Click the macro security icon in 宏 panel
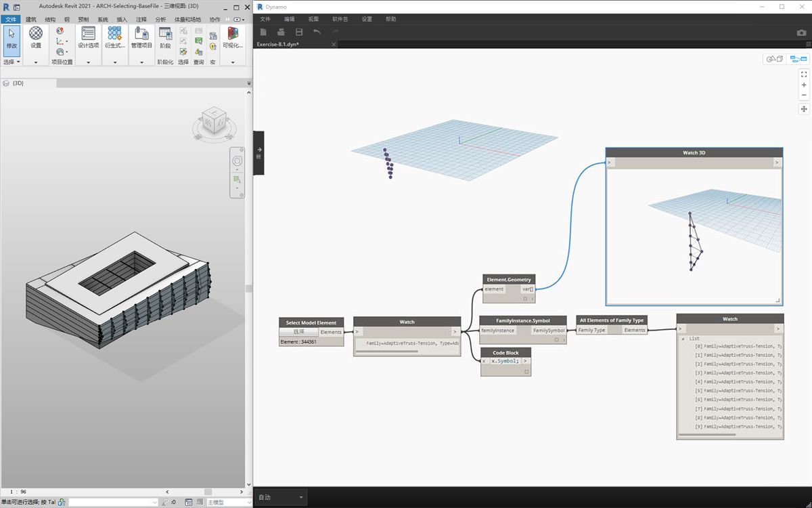The width and height of the screenshot is (812, 508). (x=212, y=47)
